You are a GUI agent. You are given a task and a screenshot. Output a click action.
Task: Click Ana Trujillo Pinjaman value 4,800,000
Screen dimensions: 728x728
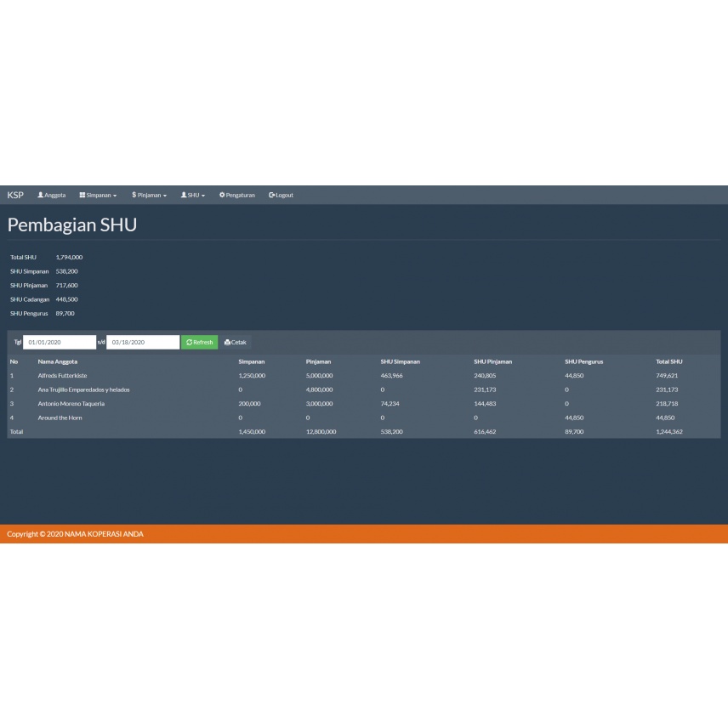(320, 390)
